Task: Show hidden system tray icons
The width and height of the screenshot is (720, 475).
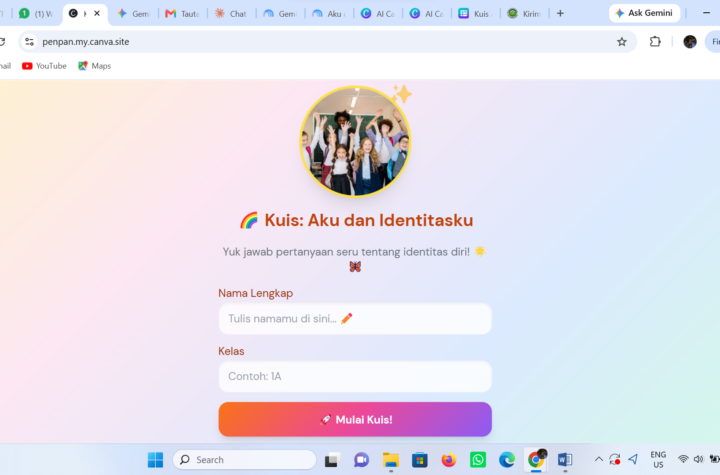Action: (x=599, y=459)
